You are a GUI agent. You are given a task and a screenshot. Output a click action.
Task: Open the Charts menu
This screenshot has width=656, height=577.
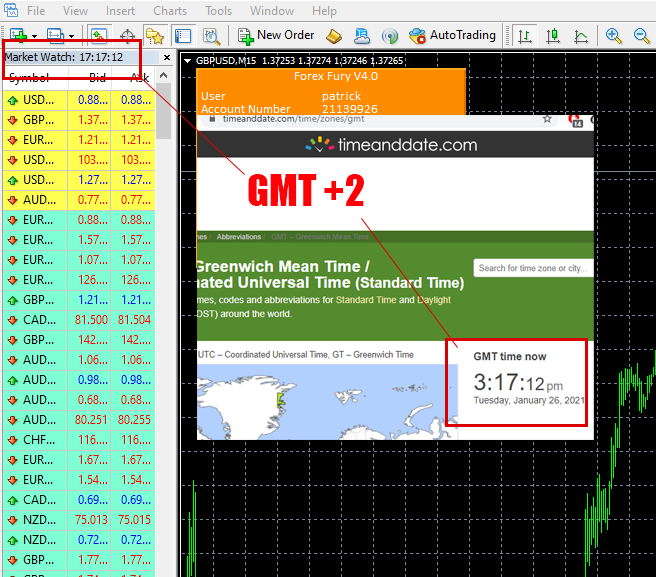(x=170, y=10)
